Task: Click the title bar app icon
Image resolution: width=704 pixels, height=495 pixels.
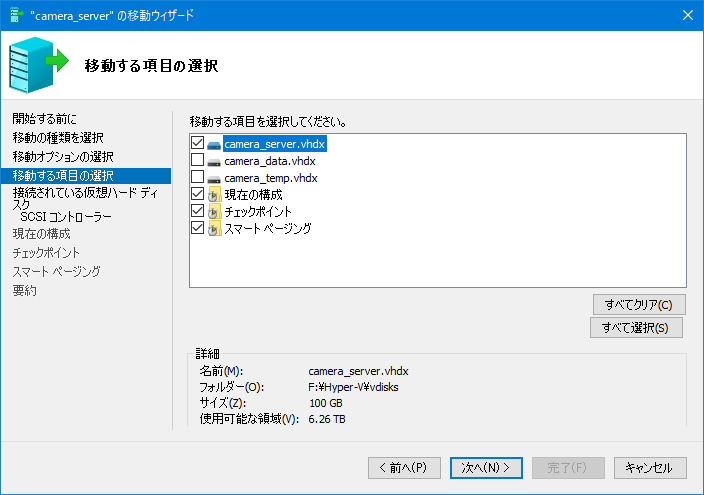Action: [x=14, y=15]
